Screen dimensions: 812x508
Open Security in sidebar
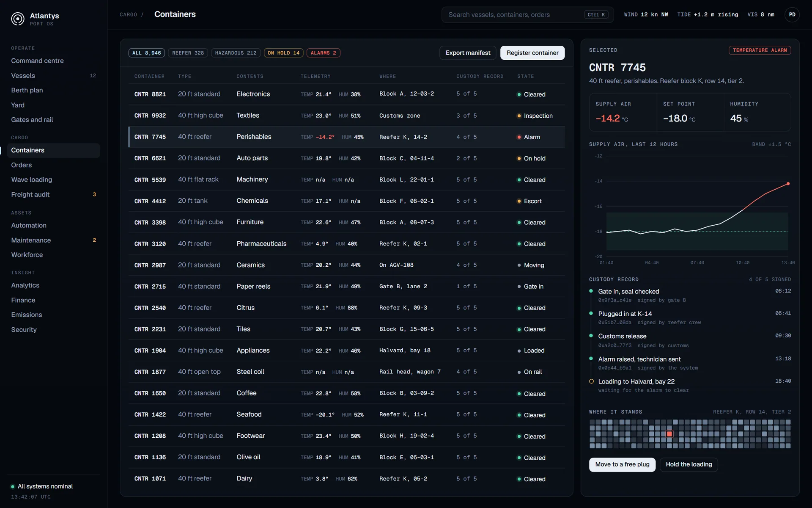[53, 329]
